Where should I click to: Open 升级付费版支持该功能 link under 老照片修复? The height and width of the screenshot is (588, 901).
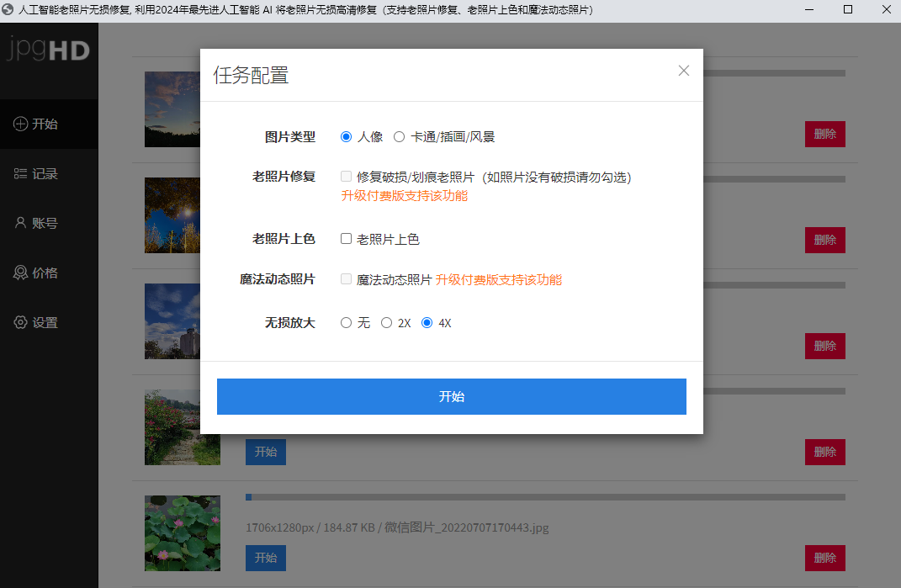coord(404,196)
